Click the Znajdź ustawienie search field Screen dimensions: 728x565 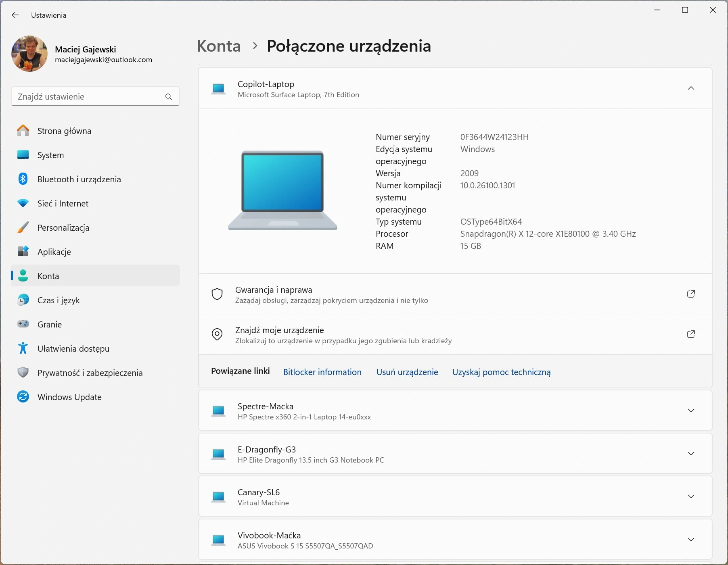pyautogui.click(x=95, y=97)
